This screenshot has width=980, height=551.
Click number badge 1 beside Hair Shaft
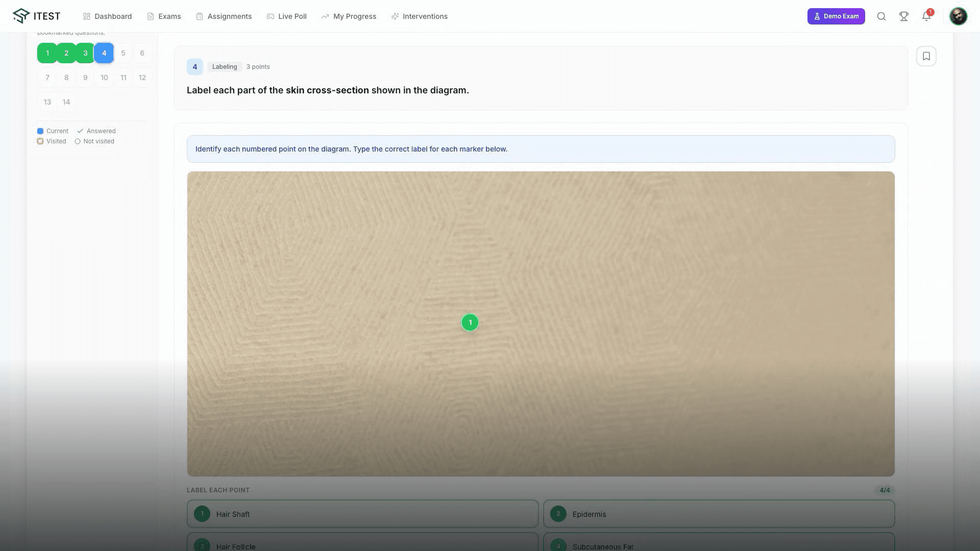pos(202,514)
